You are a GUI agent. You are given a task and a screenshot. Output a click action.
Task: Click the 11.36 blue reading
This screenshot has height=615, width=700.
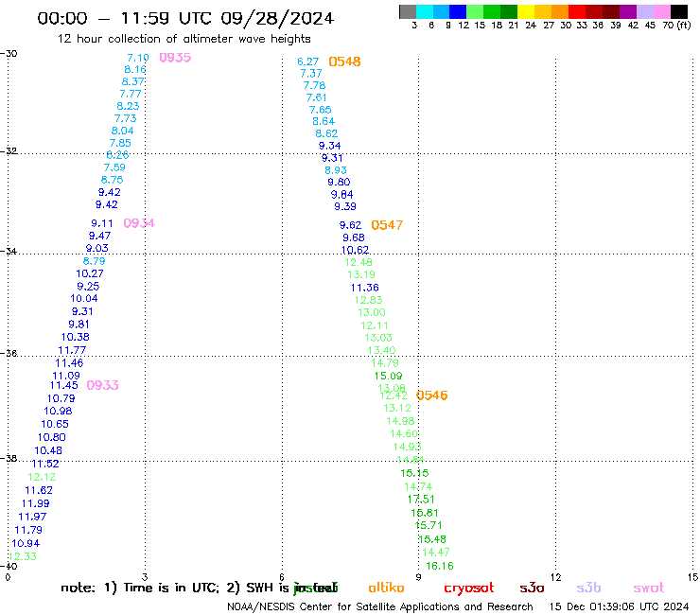(x=365, y=288)
